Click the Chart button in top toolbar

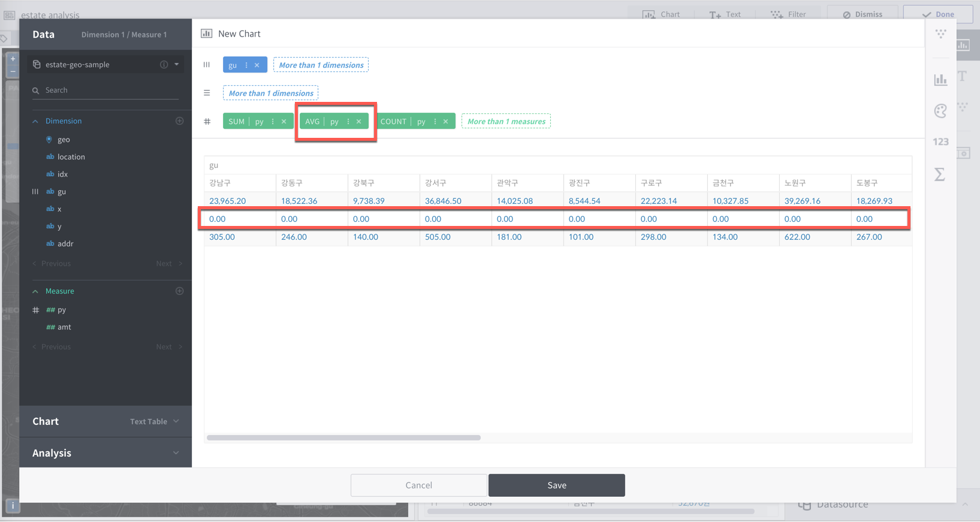coord(662,14)
